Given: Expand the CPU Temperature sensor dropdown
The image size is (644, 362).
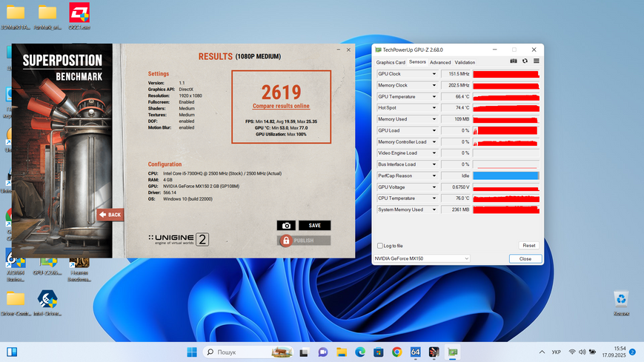Looking at the screenshot, I should pyautogui.click(x=434, y=198).
